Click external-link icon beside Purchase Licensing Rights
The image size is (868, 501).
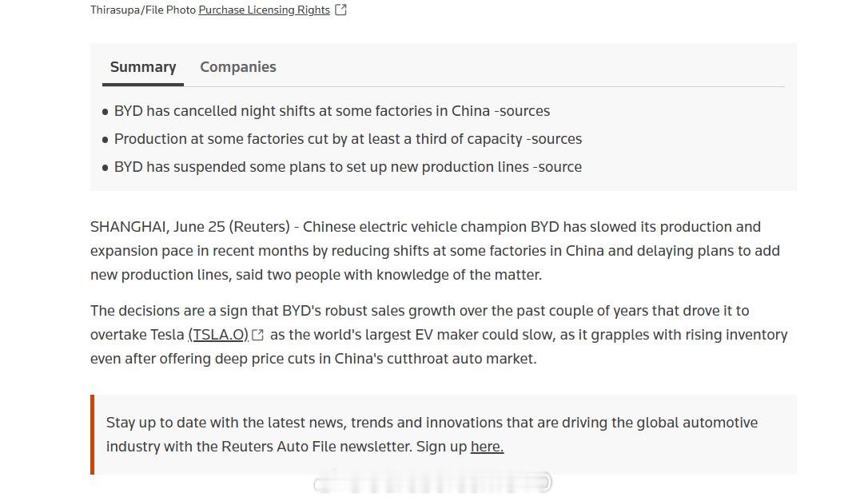tap(341, 10)
